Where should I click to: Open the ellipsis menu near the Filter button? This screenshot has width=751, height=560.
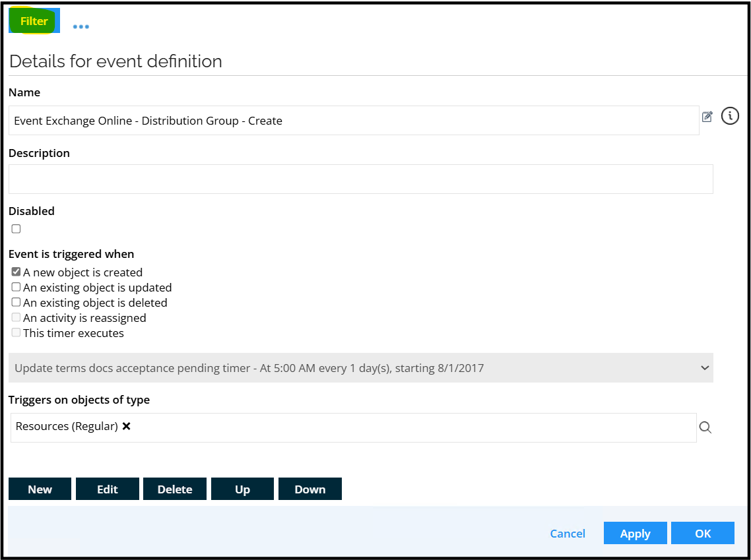[81, 26]
